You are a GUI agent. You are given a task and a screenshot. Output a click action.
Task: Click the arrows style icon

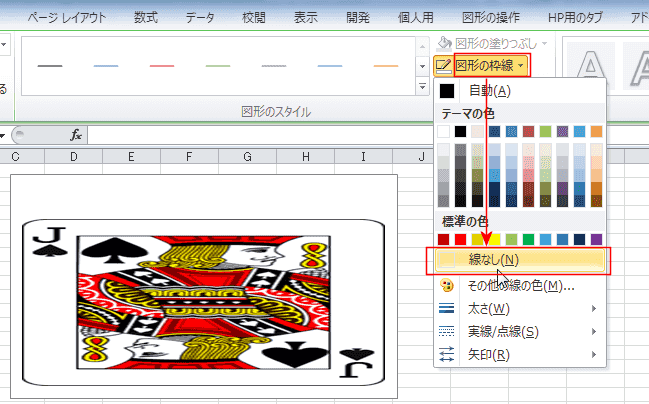[447, 355]
